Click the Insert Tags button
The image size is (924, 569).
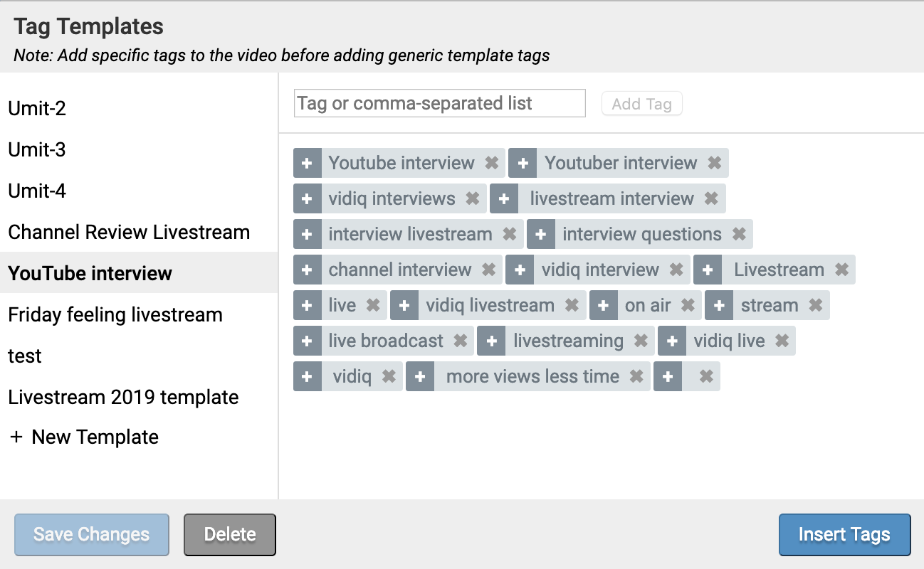coord(844,534)
